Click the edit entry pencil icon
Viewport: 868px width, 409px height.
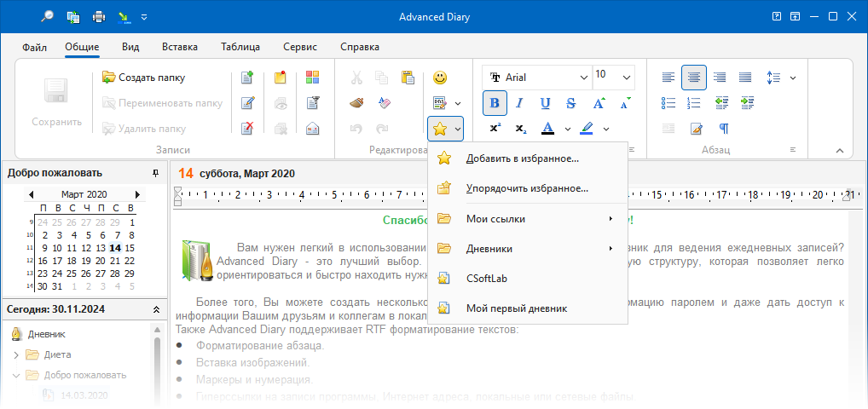point(247,103)
